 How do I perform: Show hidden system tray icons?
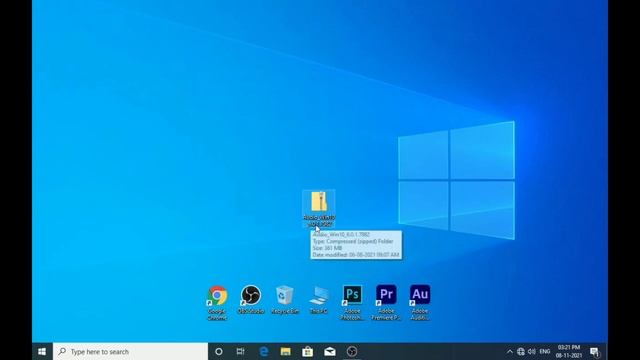510,351
